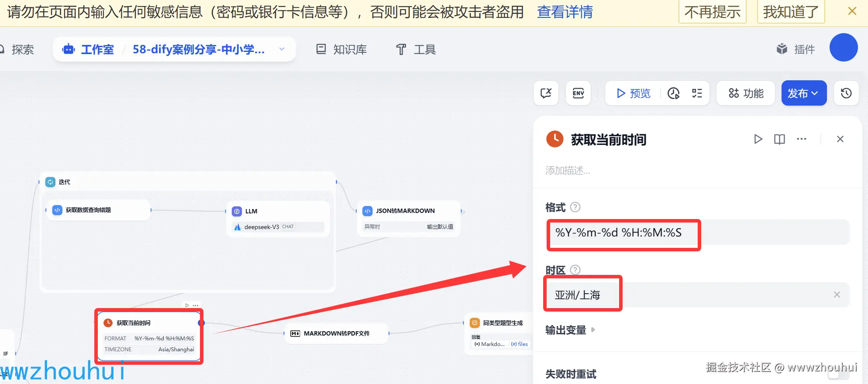868x384 pixels.
Task: Click the code icon on 获取数据查询错题
Action: click(57, 210)
